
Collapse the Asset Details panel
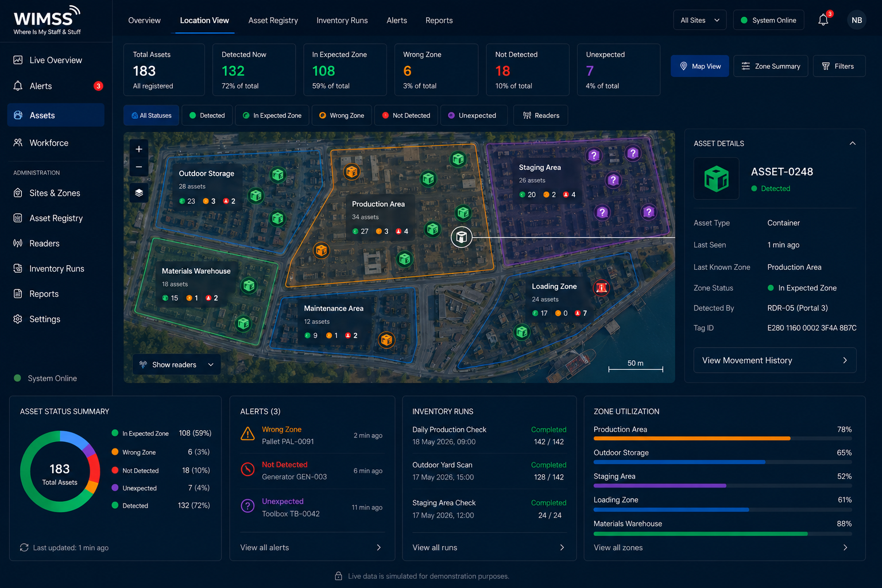click(x=852, y=144)
